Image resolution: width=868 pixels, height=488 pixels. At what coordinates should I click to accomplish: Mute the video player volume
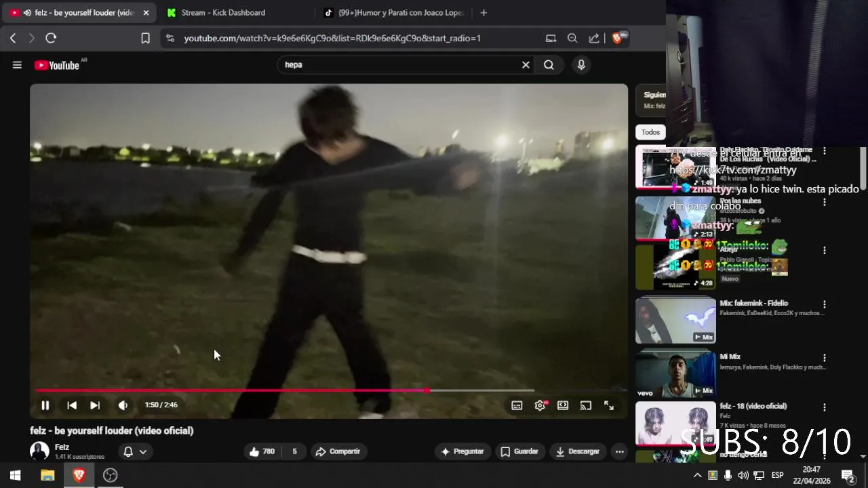[123, 405]
